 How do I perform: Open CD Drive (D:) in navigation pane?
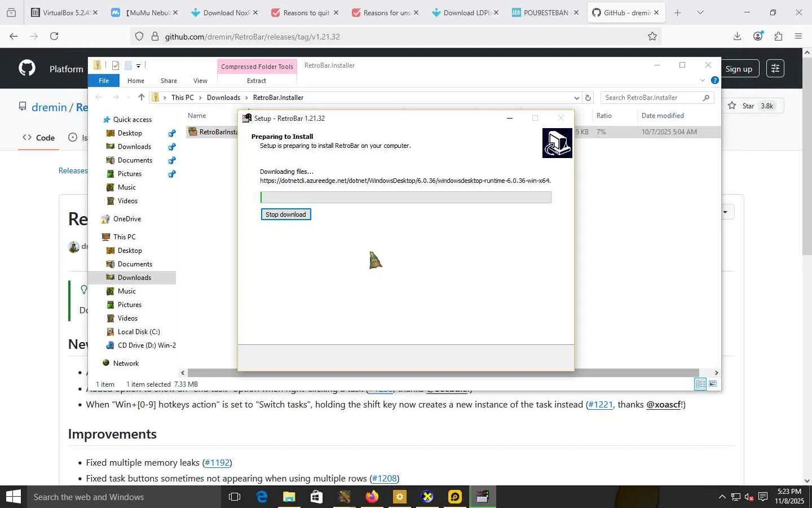(147, 345)
